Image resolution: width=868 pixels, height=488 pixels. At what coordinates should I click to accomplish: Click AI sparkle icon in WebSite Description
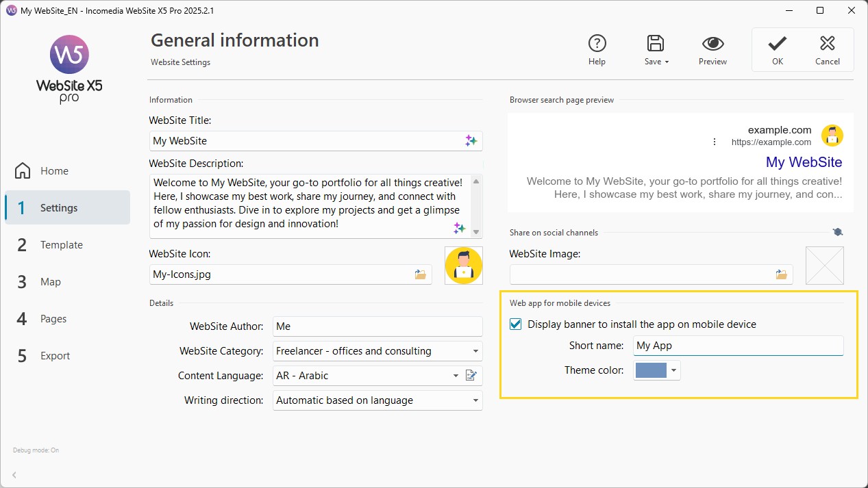[460, 228]
